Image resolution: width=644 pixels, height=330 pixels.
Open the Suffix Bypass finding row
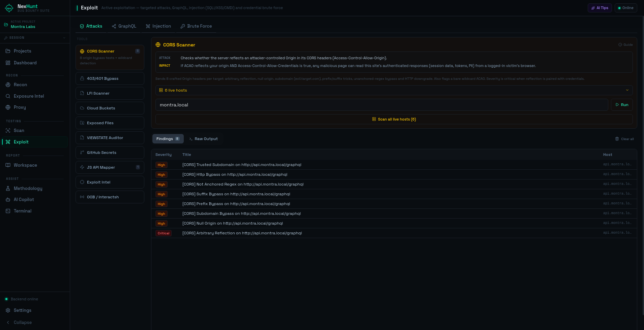(394, 194)
